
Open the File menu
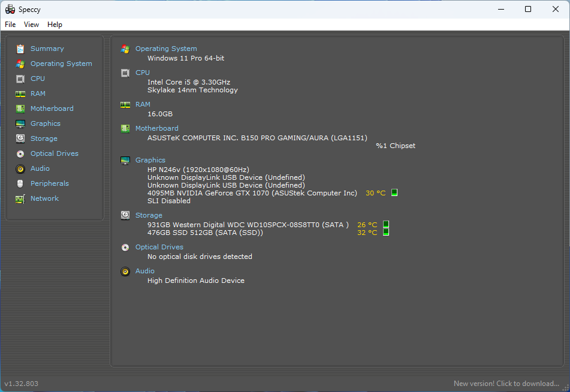(x=10, y=25)
